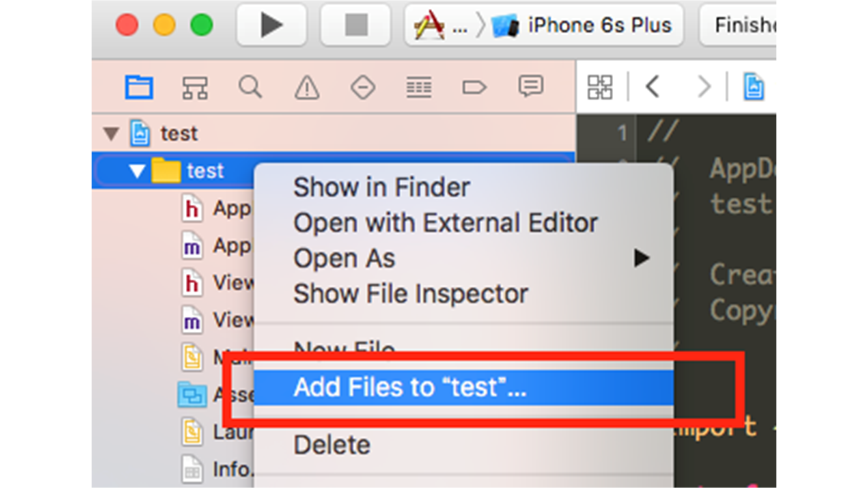The height and width of the screenshot is (488, 868).
Task: Choose Delete from the context menu
Action: coord(464,445)
